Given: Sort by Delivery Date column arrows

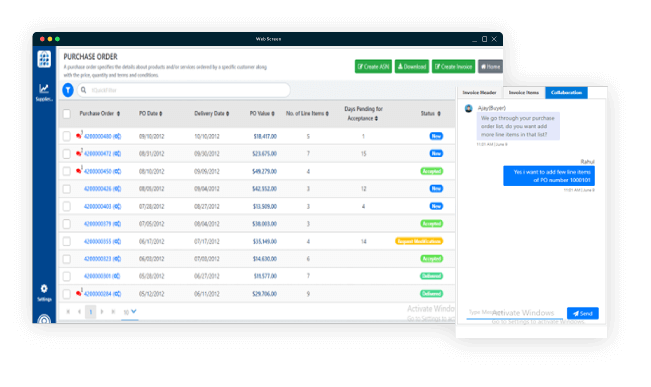Looking at the screenshot, I should (x=228, y=114).
